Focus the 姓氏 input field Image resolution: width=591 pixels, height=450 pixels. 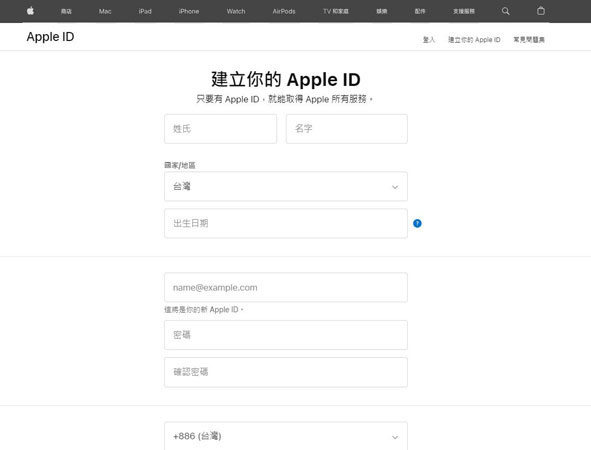pos(220,129)
